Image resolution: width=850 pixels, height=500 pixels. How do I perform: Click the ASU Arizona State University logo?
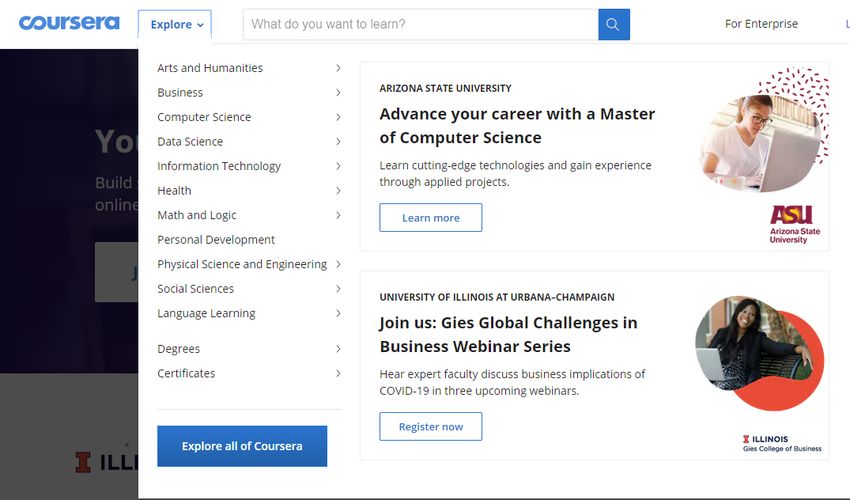pyautogui.click(x=795, y=225)
